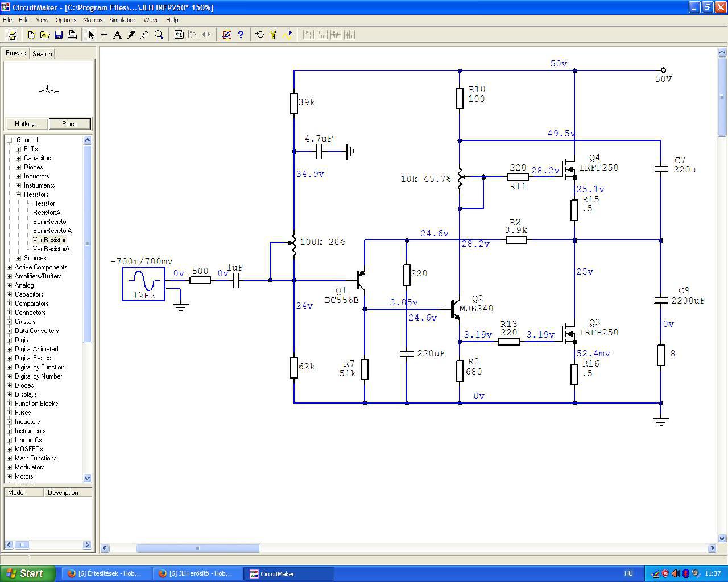Viewport: 728px width, 582px height.
Task: Open the Simulation menu
Action: click(x=123, y=20)
